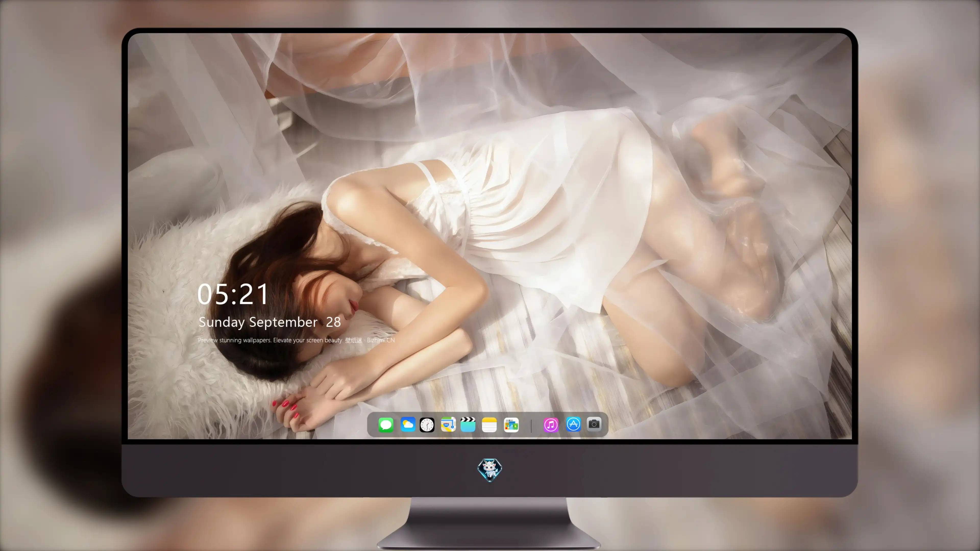Screen dimensions: 980x551
Task: Click the 05:21 clock display
Action: 233,294
